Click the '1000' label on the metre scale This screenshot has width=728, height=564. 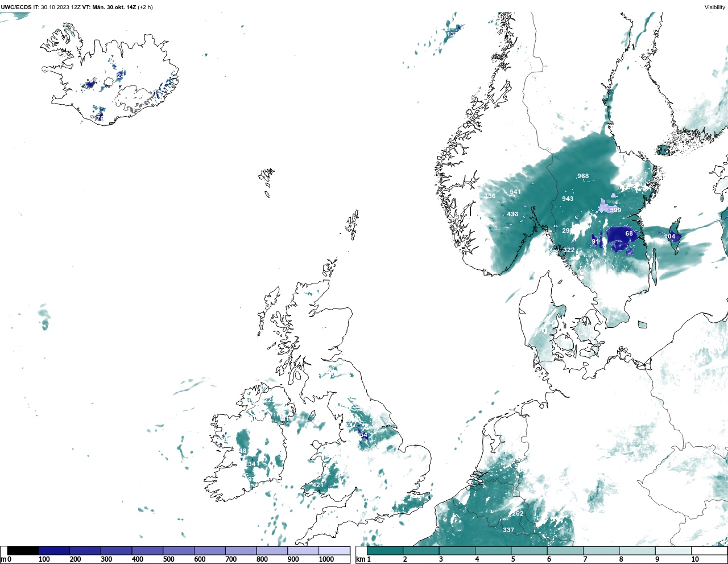[x=326, y=559]
